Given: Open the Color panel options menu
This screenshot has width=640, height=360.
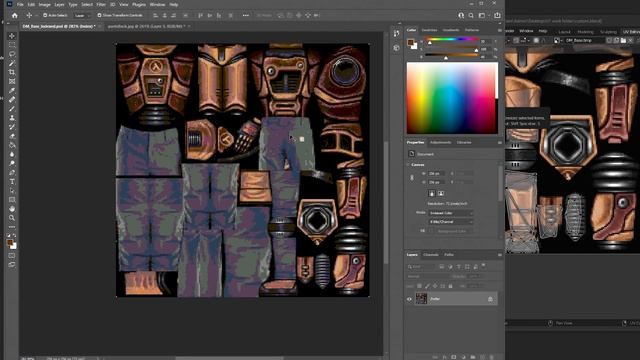Looking at the screenshot, I should (500, 30).
